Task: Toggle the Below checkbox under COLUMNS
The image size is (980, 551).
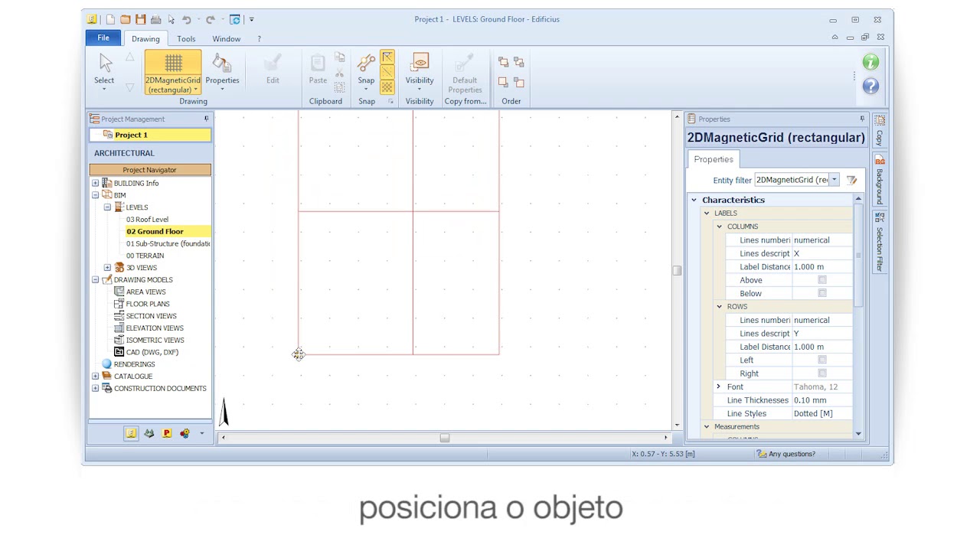Action: click(x=822, y=293)
